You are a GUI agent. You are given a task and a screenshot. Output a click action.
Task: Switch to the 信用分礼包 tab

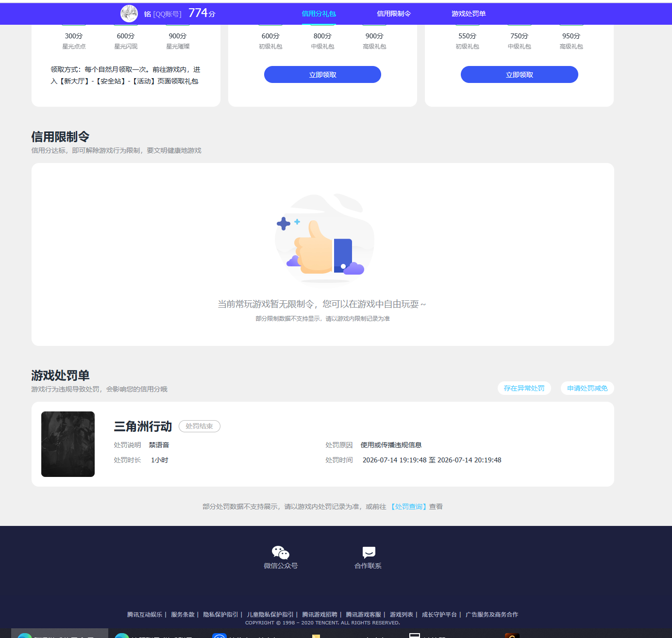[x=319, y=14]
